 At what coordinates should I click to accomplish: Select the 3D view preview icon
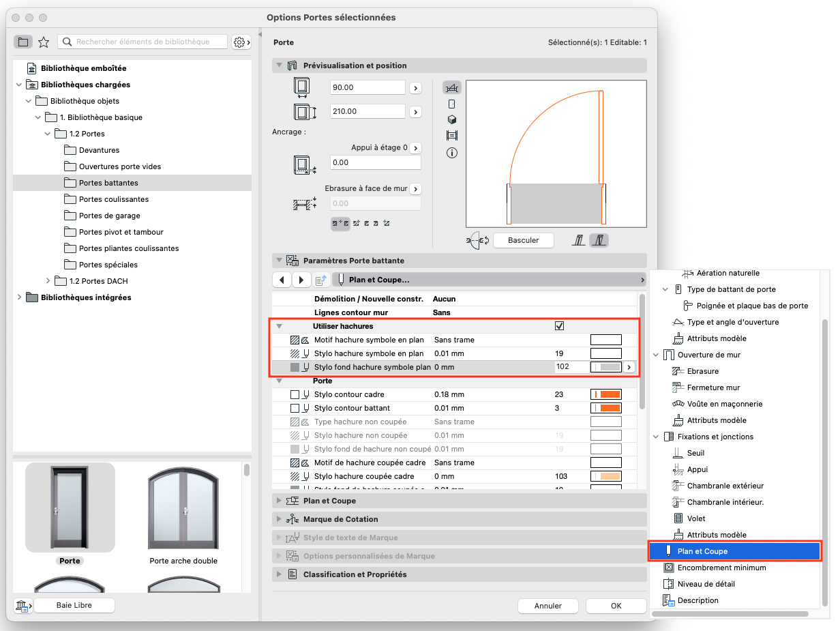[451, 119]
